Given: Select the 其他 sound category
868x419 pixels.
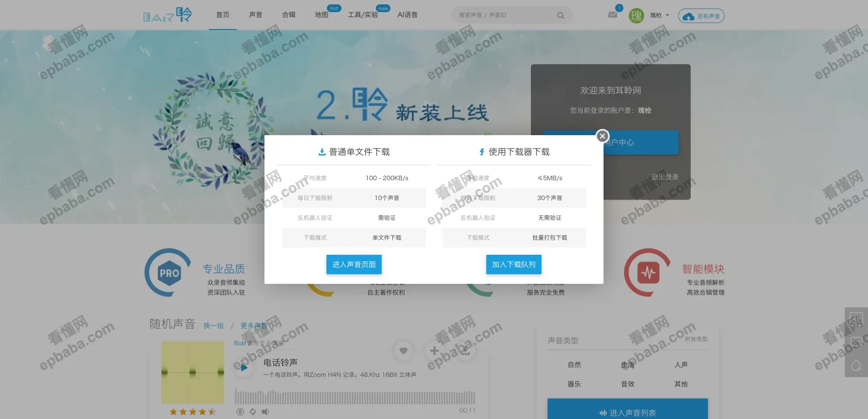Looking at the screenshot, I should pyautogui.click(x=681, y=384).
